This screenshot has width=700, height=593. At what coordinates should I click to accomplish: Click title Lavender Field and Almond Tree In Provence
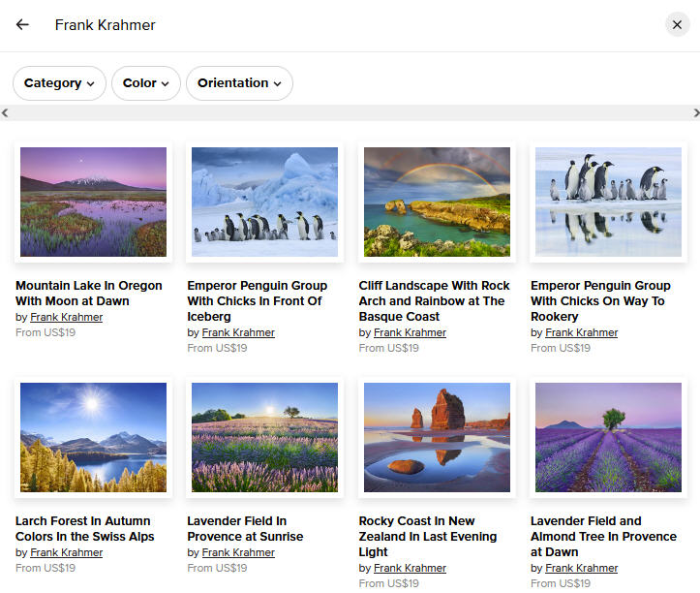pyautogui.click(x=603, y=536)
